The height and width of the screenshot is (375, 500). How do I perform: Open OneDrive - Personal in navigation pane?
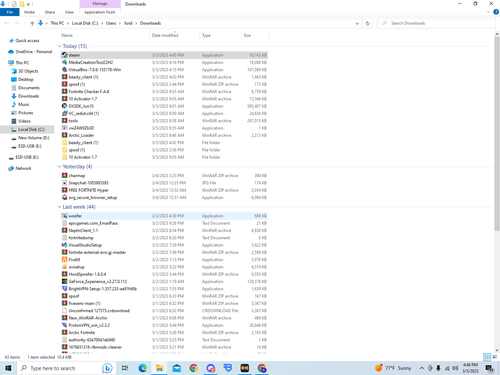click(34, 52)
